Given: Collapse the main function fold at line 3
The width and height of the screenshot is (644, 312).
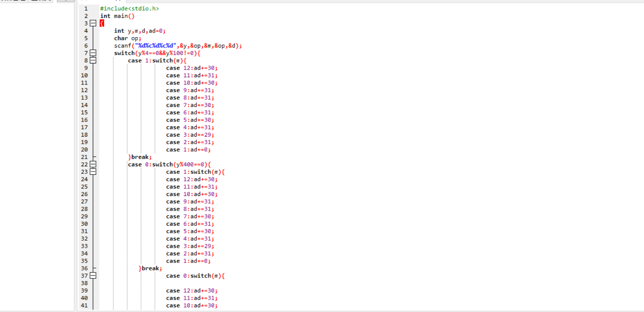Looking at the screenshot, I should (x=93, y=23).
